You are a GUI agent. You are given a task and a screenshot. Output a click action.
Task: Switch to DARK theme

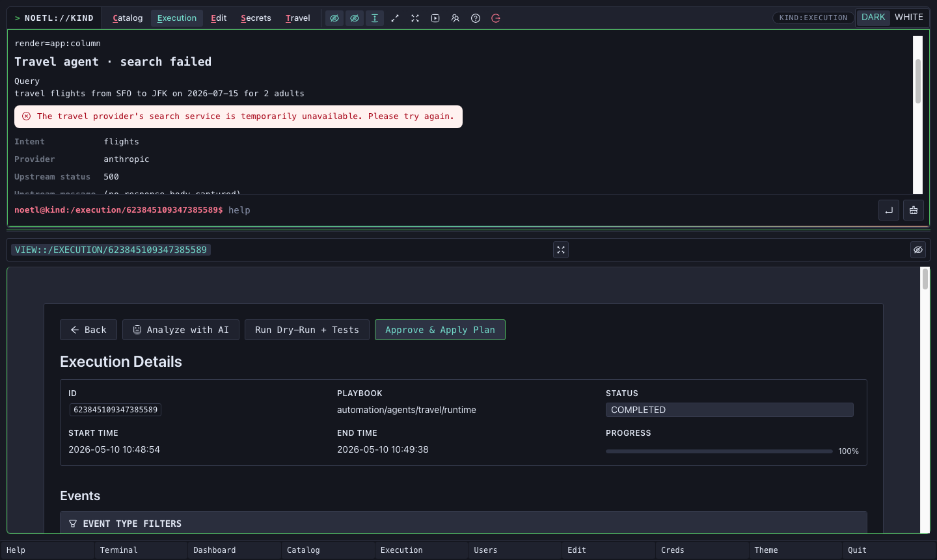[x=873, y=18]
